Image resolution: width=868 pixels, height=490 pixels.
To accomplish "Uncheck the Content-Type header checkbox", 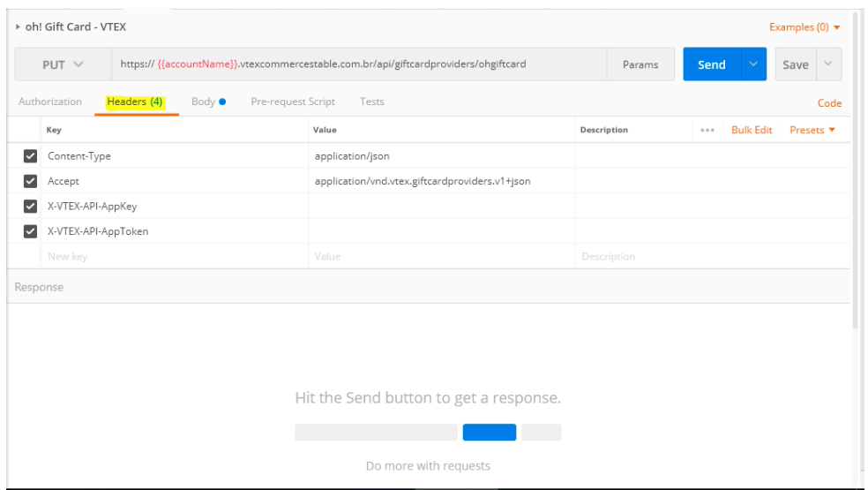I will pyautogui.click(x=31, y=156).
